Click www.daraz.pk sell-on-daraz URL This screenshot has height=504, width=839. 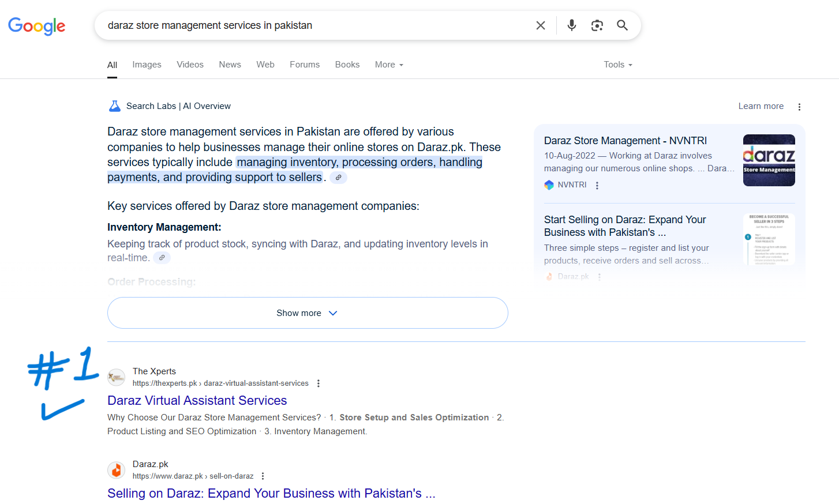pos(193,476)
